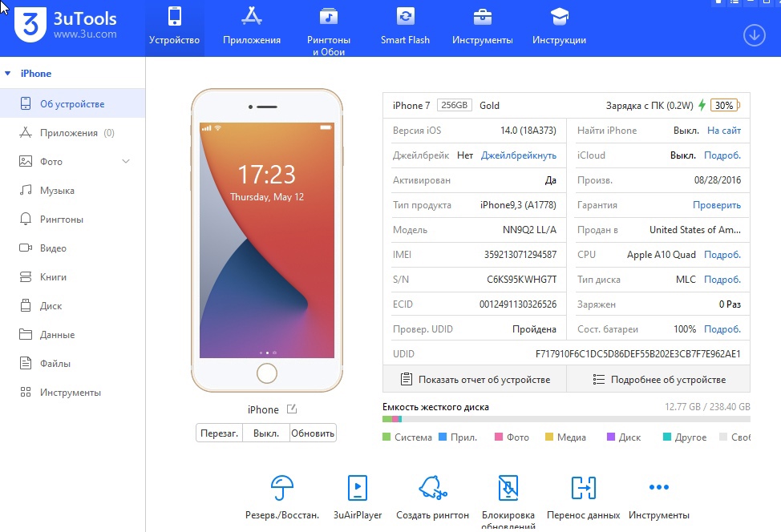
Task: Click iCloud Подроб. details link
Action: (722, 155)
